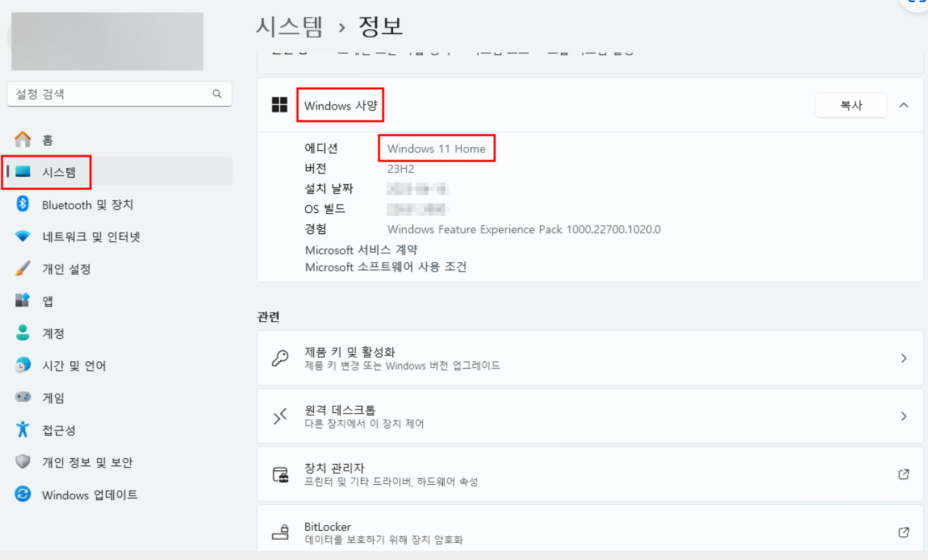
Task: Click the home icon in the sidebar
Action: coord(23,139)
